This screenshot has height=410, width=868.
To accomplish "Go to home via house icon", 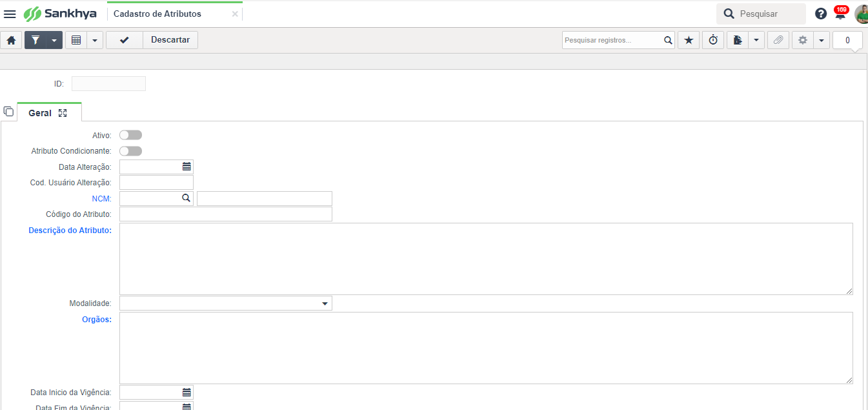I will pyautogui.click(x=11, y=40).
